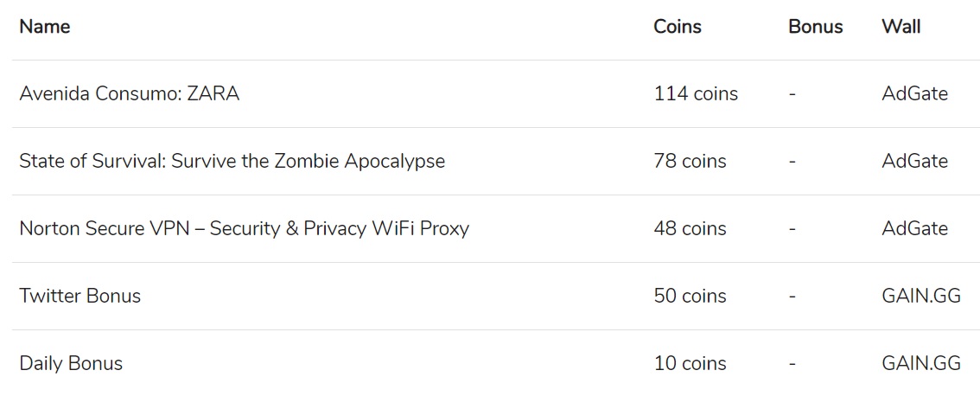
Task: Click the bonus dash in ZARA row
Action: (x=792, y=94)
